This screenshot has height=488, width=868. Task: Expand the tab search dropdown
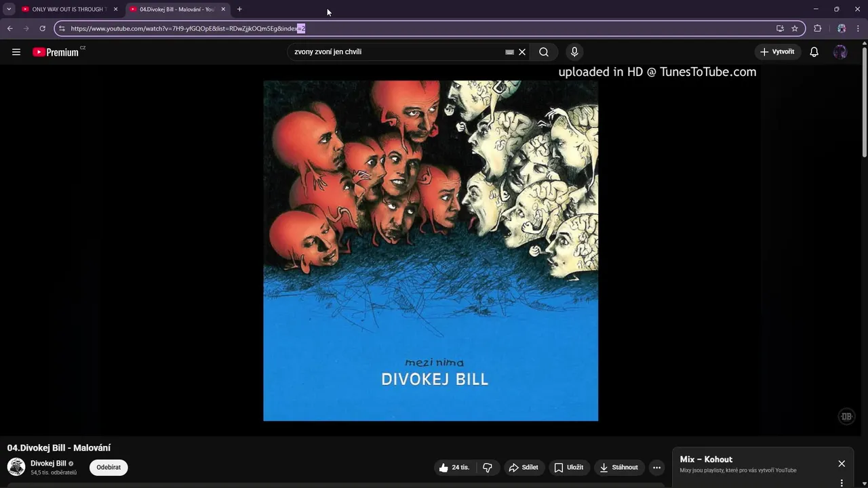coord(9,9)
